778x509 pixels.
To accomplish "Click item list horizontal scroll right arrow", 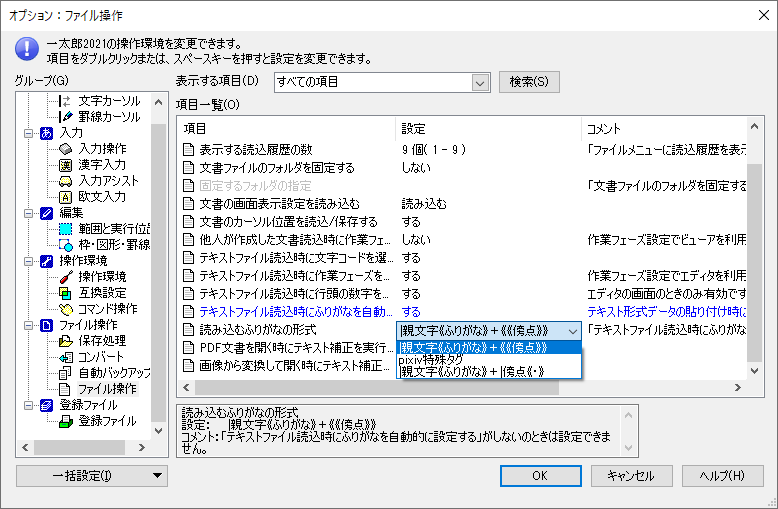I will click(x=738, y=387).
